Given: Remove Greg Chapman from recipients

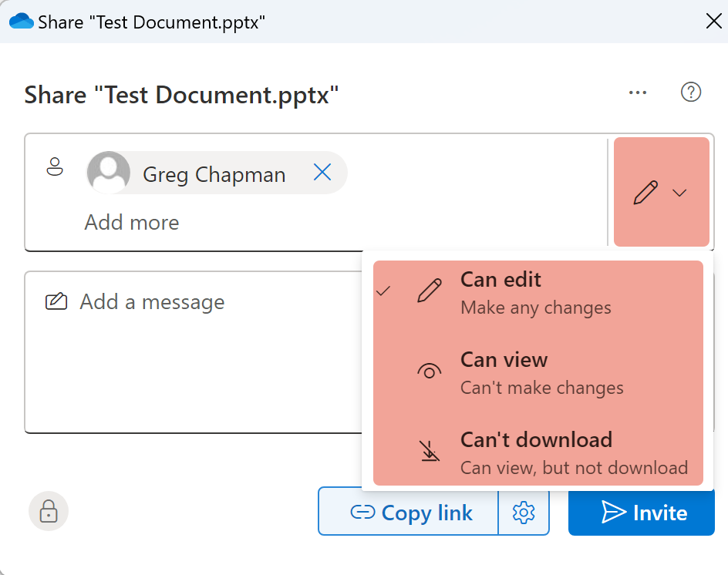Looking at the screenshot, I should pyautogui.click(x=322, y=173).
